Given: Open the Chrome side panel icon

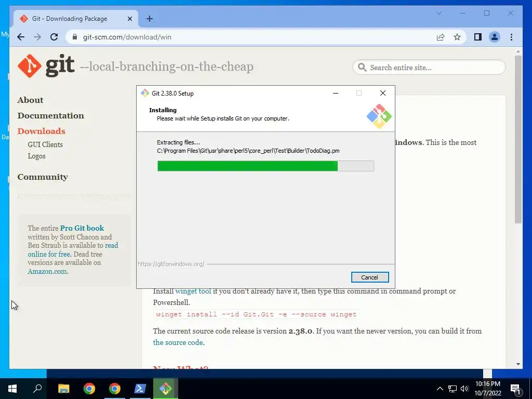Looking at the screenshot, I should pos(478,37).
